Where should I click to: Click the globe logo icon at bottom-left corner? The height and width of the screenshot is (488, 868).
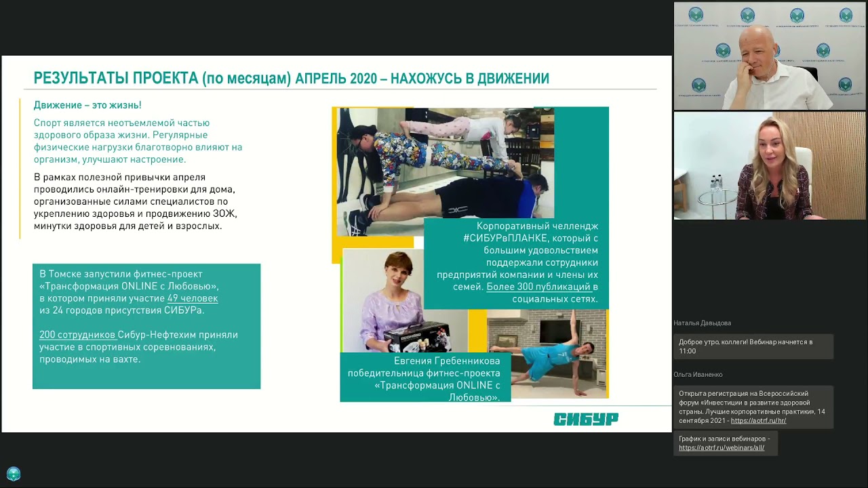pos(14,474)
